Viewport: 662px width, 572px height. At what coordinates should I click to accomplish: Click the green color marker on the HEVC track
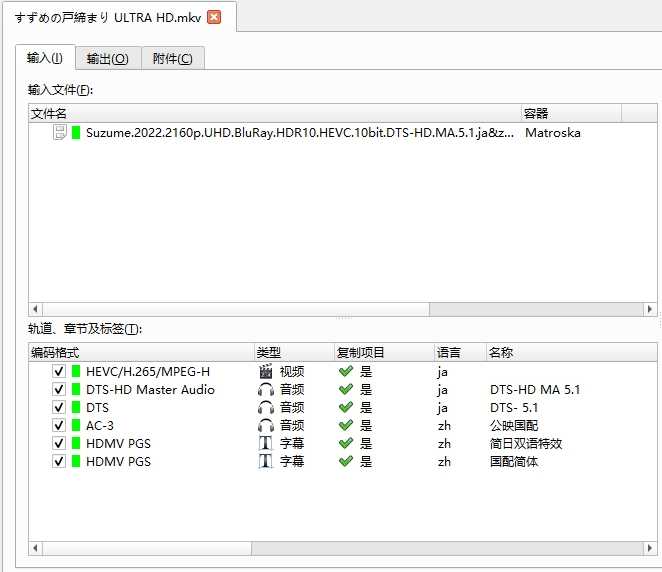(76, 371)
